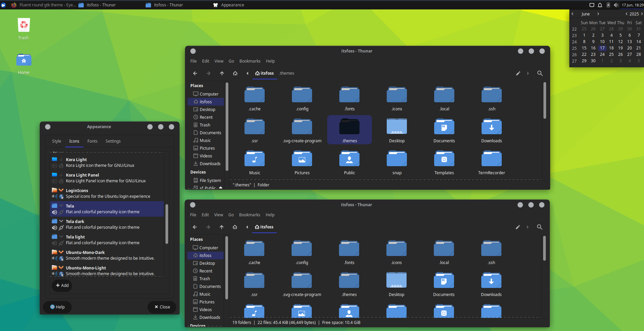Image resolution: width=644 pixels, height=331 pixels.
Task: Open Music from the Places sidebar
Action: (x=205, y=140)
